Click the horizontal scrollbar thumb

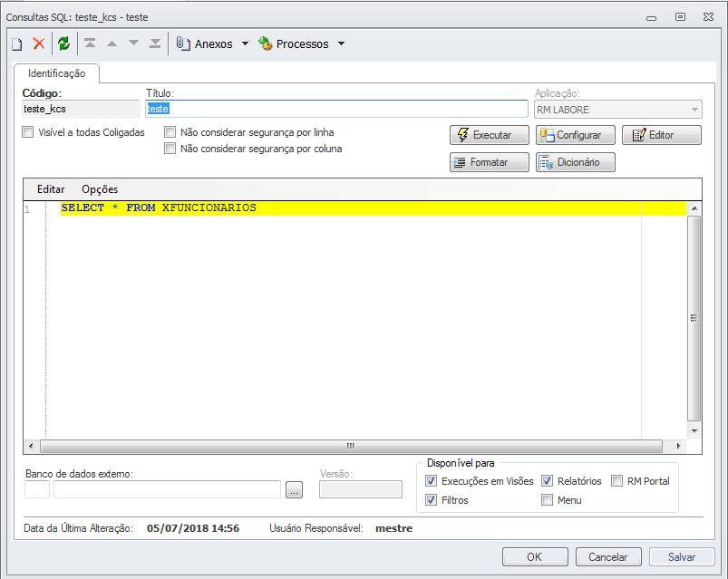click(351, 447)
